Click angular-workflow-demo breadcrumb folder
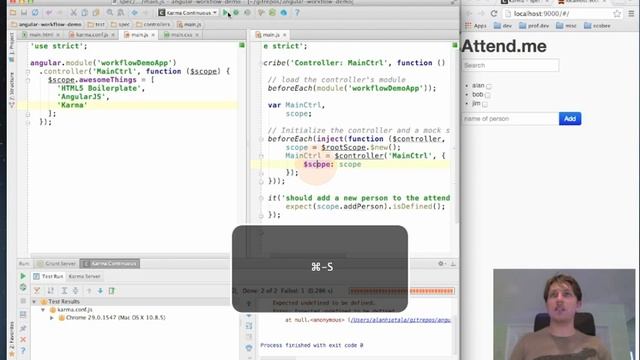Image resolution: width=640 pixels, height=360 pixels. 46,24
